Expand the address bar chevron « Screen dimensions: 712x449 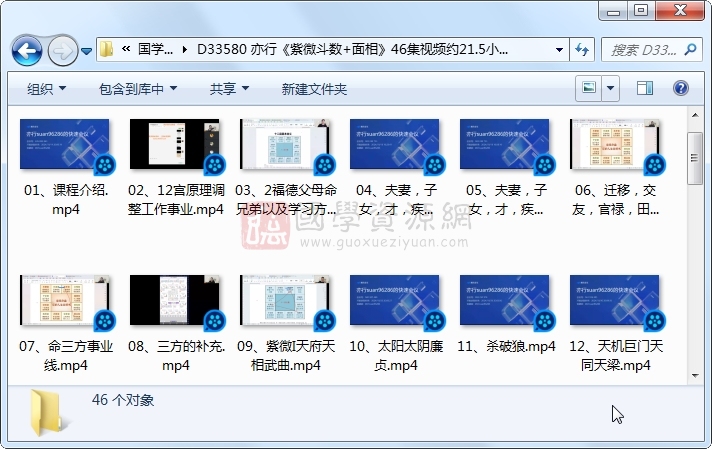[x=126, y=49]
